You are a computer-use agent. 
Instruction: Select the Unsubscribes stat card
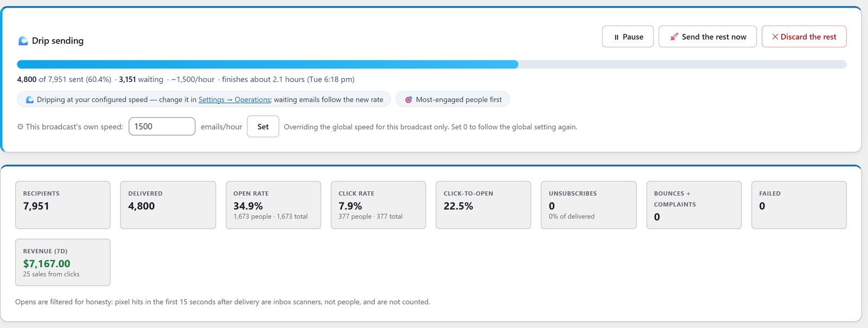(x=589, y=205)
